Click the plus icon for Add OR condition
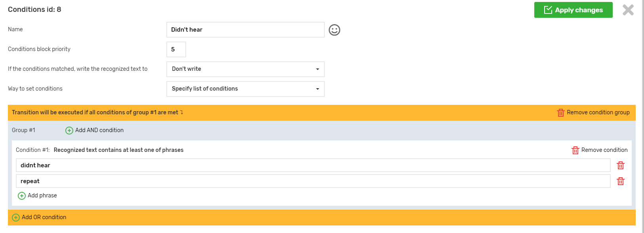644x233 pixels. pyautogui.click(x=16, y=218)
